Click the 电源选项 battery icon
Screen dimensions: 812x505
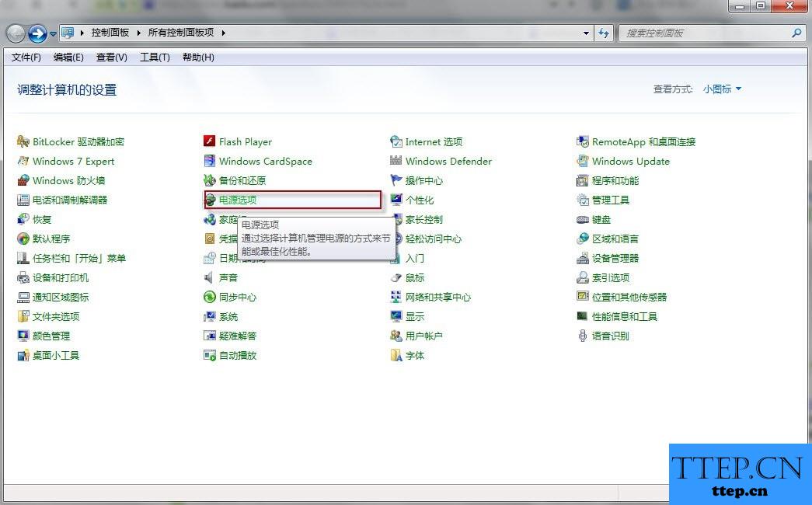[211, 200]
